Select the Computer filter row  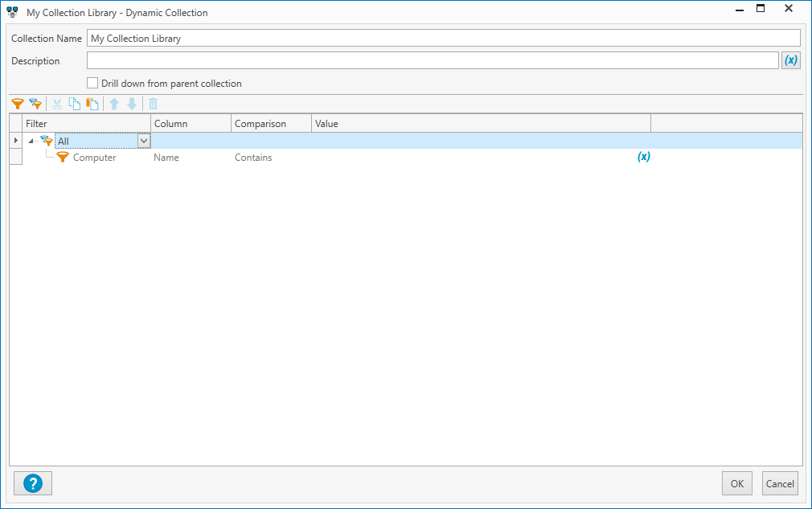[x=96, y=157]
